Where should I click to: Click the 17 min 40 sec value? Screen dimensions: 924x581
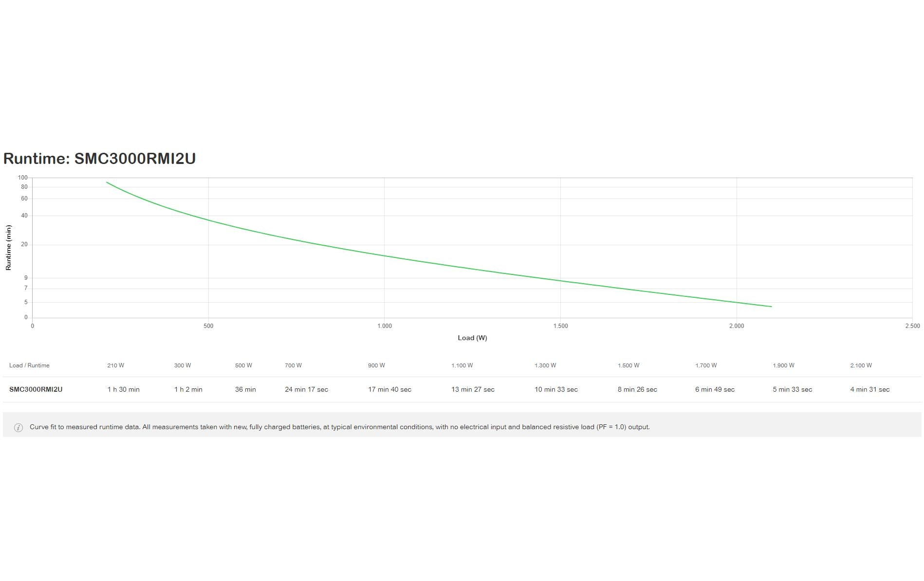(389, 389)
